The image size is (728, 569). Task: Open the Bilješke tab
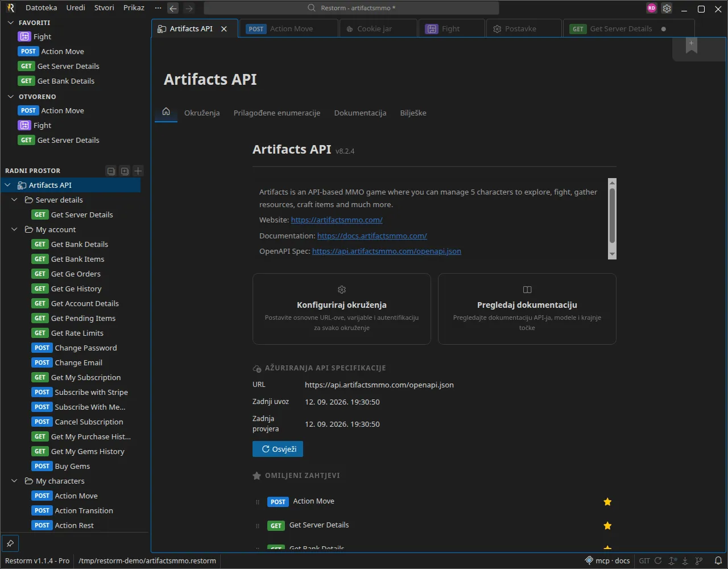(413, 113)
